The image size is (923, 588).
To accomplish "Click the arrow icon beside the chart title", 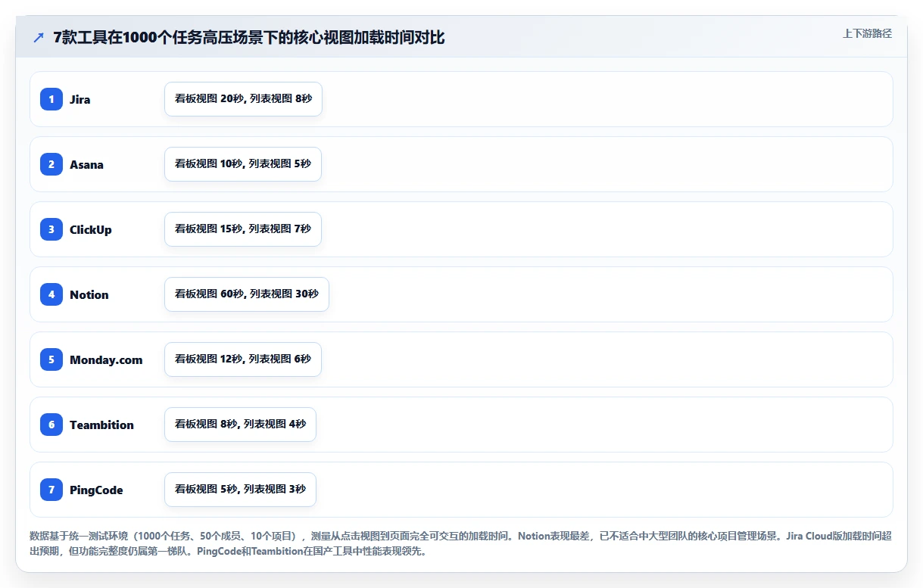I will click(39, 37).
